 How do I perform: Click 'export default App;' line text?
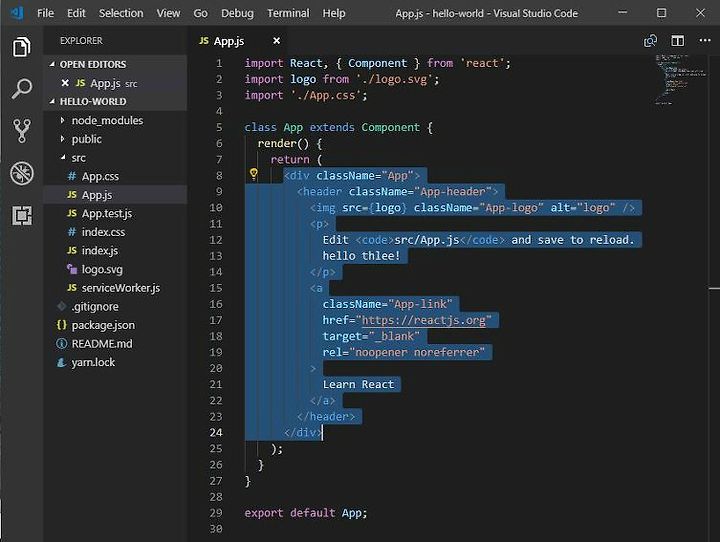tap(306, 513)
